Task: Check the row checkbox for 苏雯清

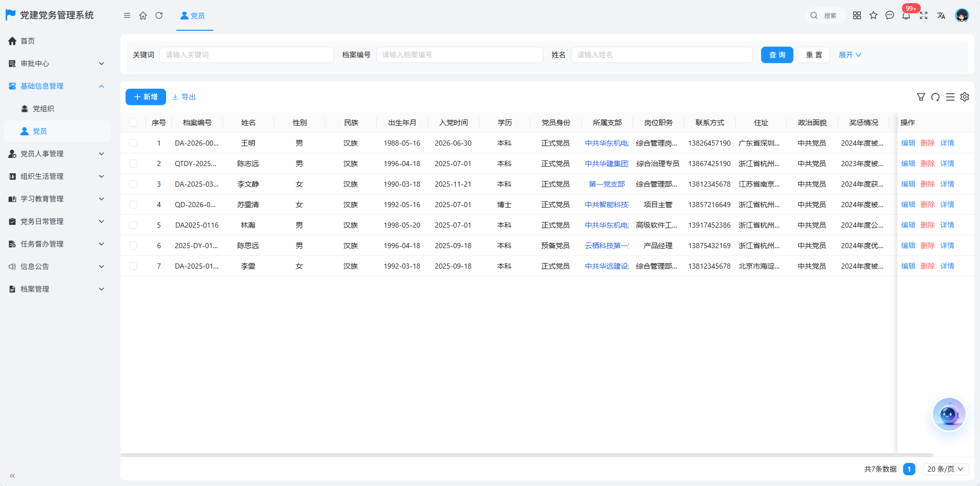Action: (x=133, y=205)
